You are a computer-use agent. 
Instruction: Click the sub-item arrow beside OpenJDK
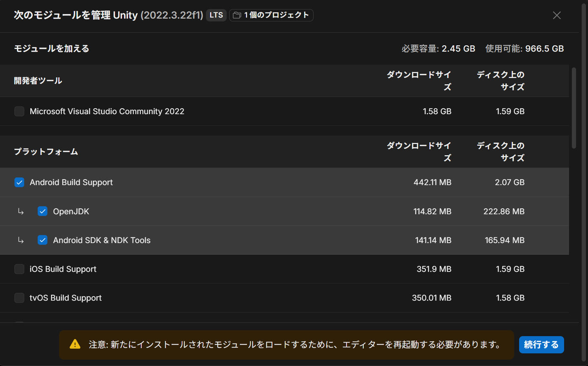click(x=21, y=212)
